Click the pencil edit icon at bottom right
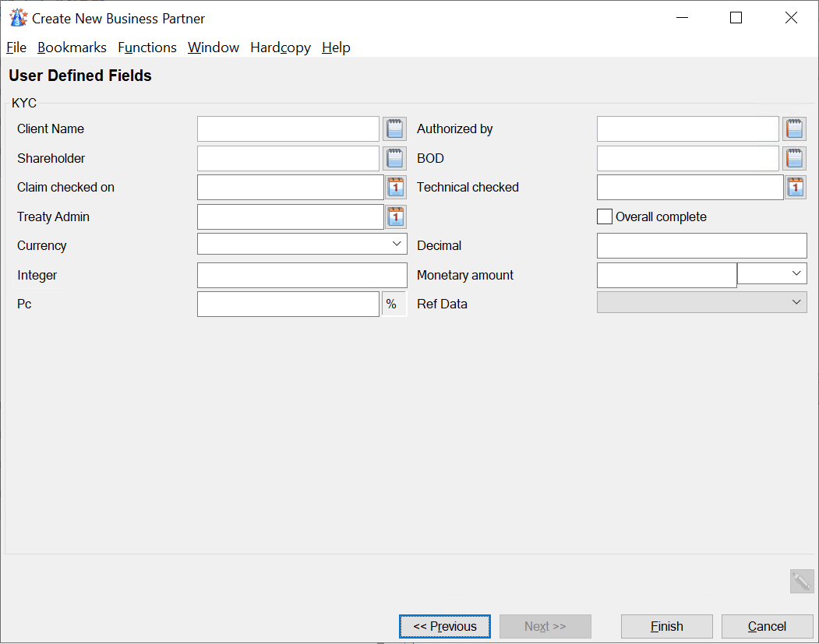The image size is (819, 644). pos(801,581)
